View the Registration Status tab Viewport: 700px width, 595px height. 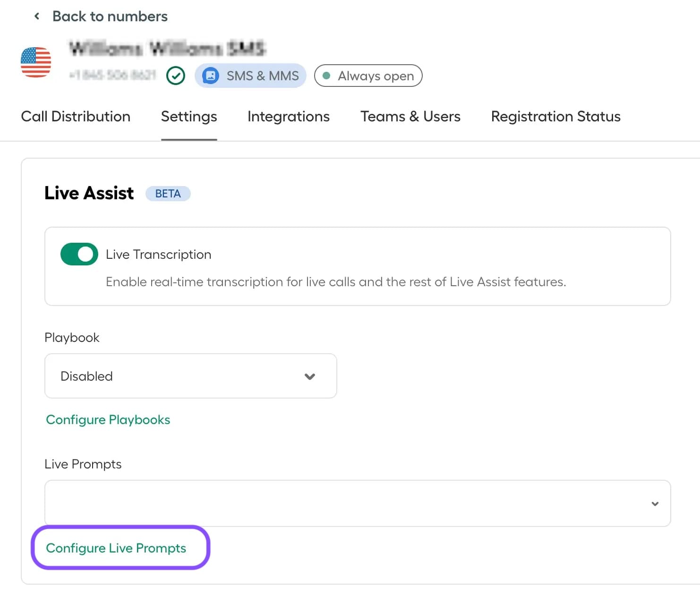pos(555,116)
